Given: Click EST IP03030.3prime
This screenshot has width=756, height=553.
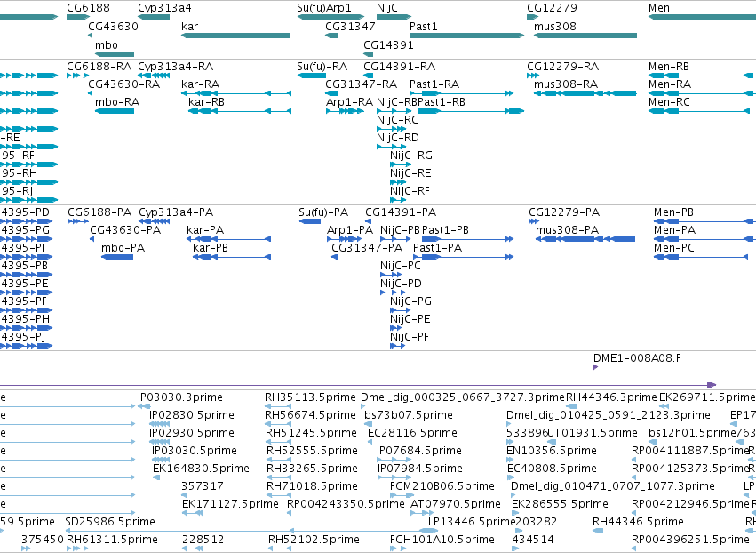Looking at the screenshot, I should point(180,397).
